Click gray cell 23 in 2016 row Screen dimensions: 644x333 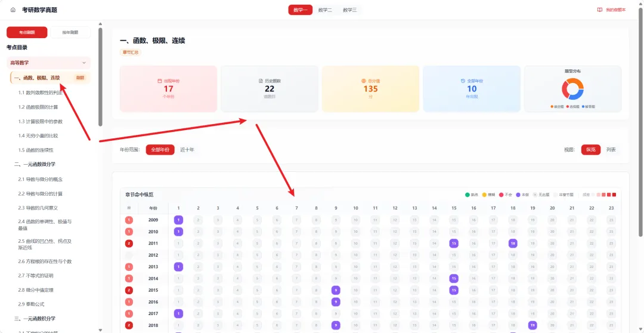click(612, 302)
